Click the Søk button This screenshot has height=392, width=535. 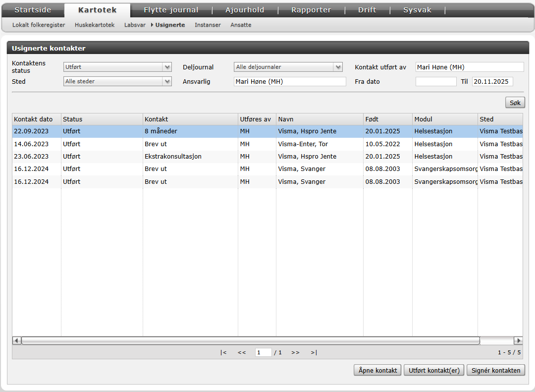pos(515,103)
